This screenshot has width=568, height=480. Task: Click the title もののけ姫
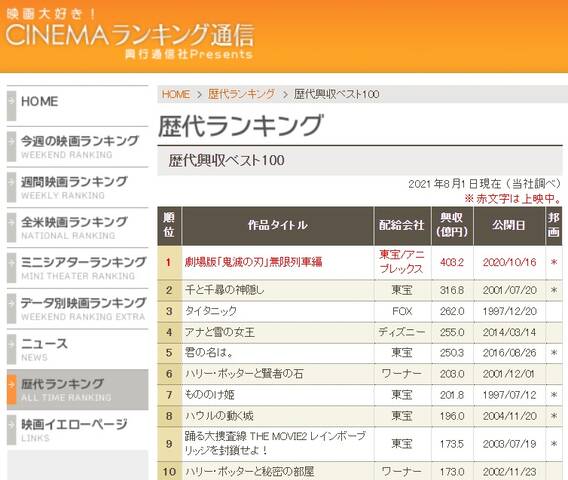pos(210,395)
